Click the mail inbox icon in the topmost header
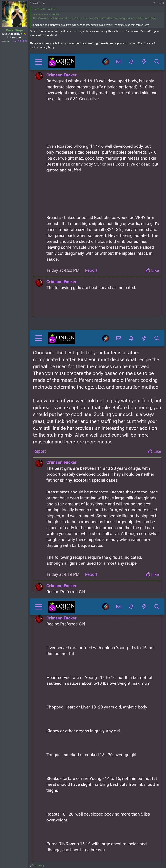Image resolution: width=166 pixels, height=868 pixels. 118,62
